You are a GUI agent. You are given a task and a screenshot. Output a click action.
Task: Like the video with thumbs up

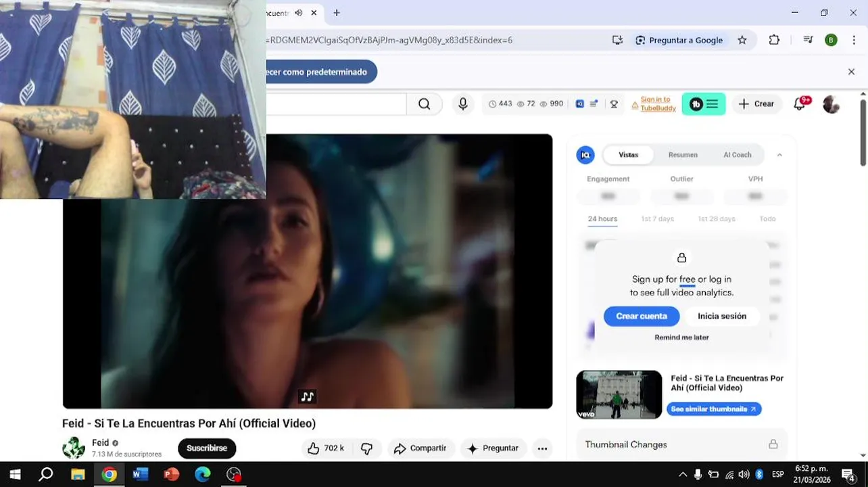(325, 448)
